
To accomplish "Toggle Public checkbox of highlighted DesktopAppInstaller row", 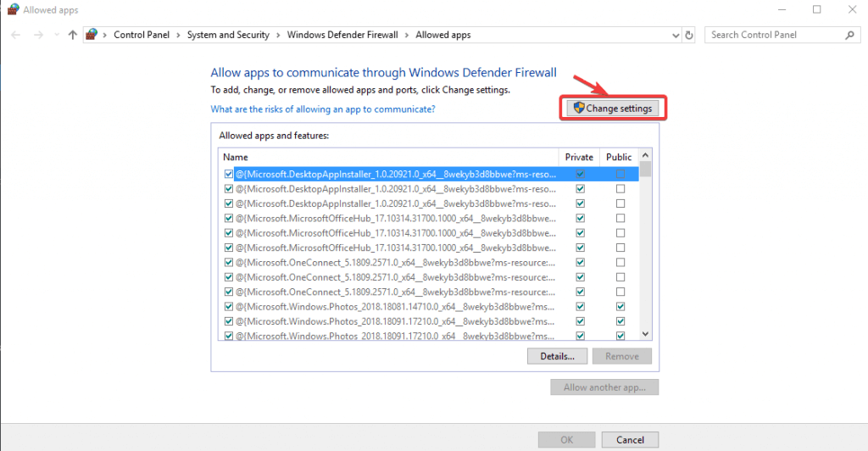I will click(x=620, y=174).
